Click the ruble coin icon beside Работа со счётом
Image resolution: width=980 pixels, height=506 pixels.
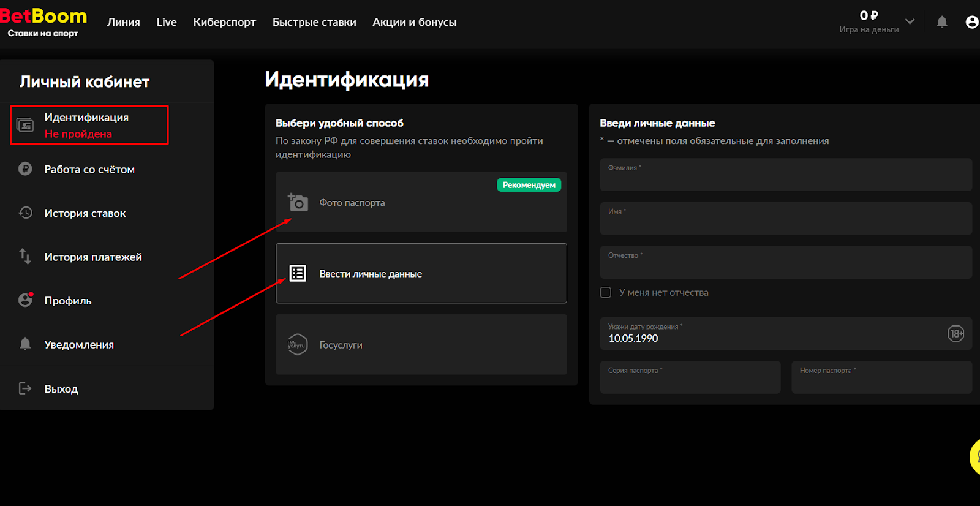[x=25, y=168]
